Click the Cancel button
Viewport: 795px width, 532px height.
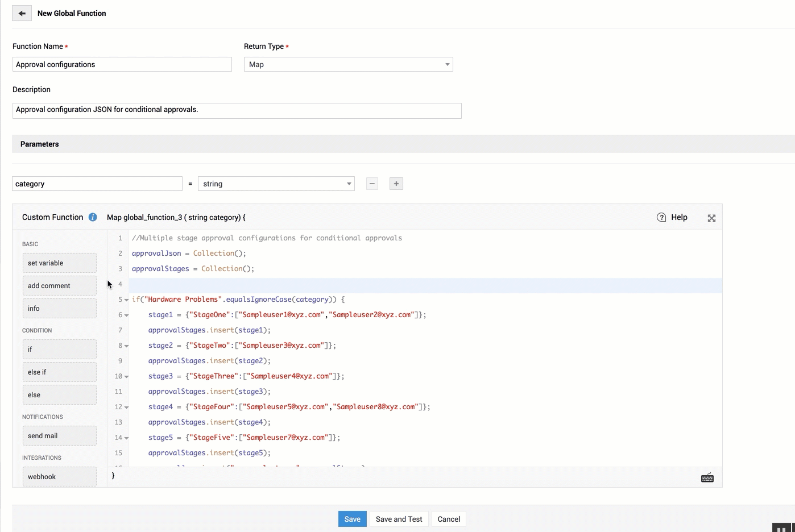[x=449, y=519]
